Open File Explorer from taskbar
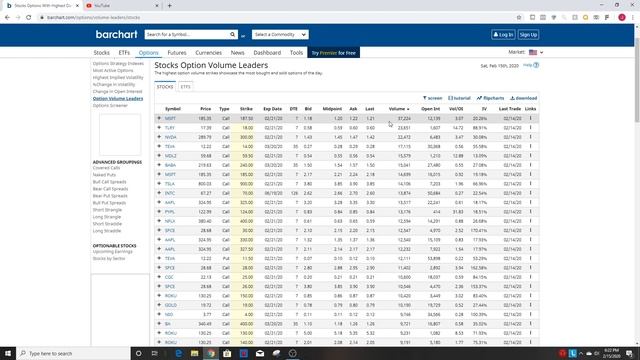 pyautogui.click(x=195, y=353)
